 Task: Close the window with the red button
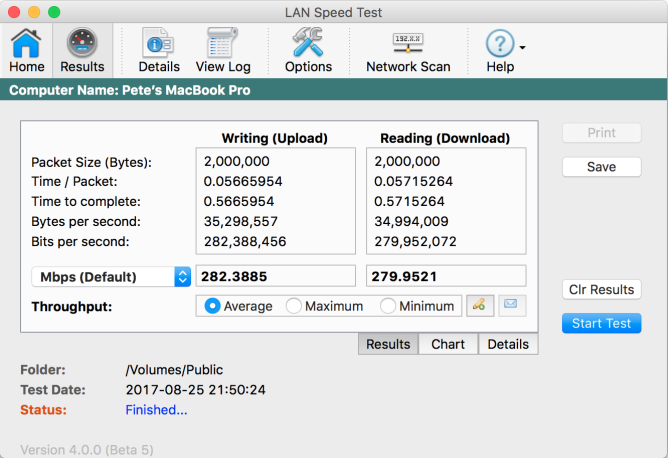click(x=14, y=12)
